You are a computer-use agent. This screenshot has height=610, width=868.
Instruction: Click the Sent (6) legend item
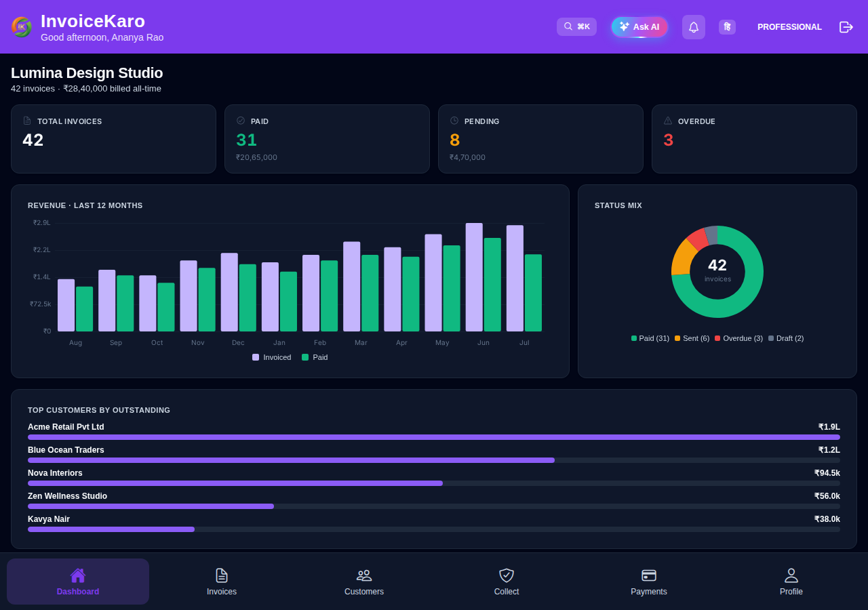click(x=692, y=338)
